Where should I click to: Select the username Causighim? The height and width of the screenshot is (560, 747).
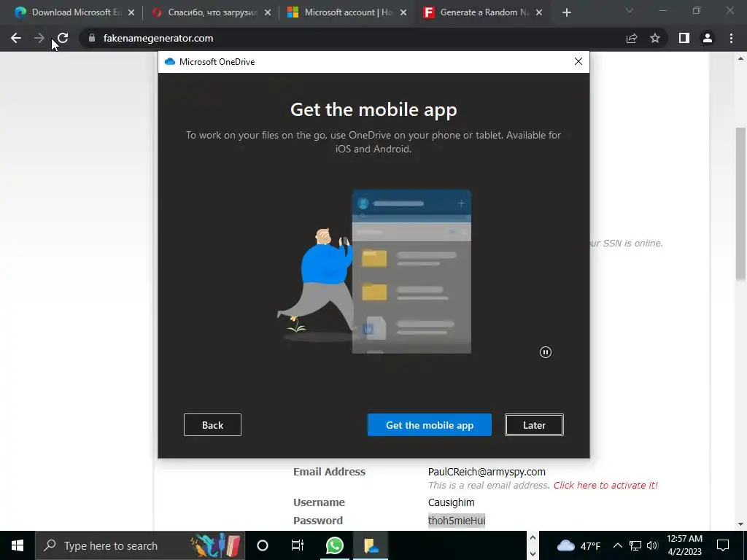pos(451,502)
